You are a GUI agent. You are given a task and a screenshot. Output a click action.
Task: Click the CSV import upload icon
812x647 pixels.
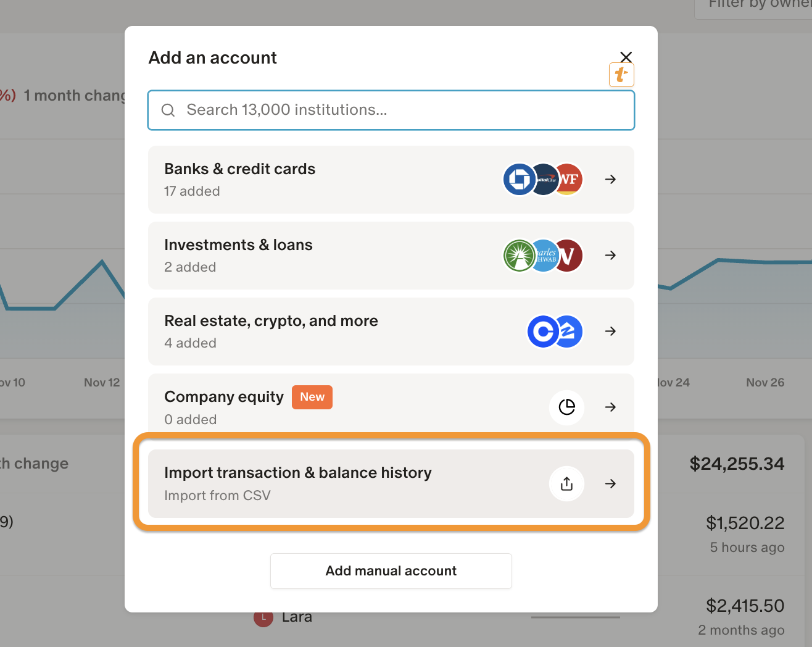(566, 484)
